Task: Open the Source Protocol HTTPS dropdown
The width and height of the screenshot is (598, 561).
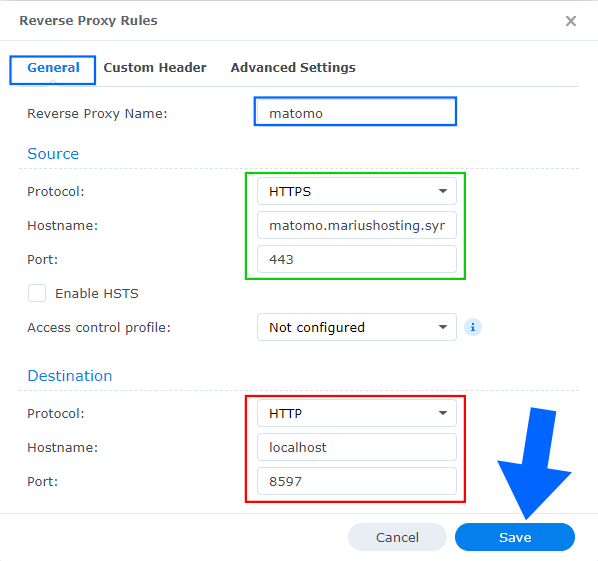Action: (x=357, y=191)
